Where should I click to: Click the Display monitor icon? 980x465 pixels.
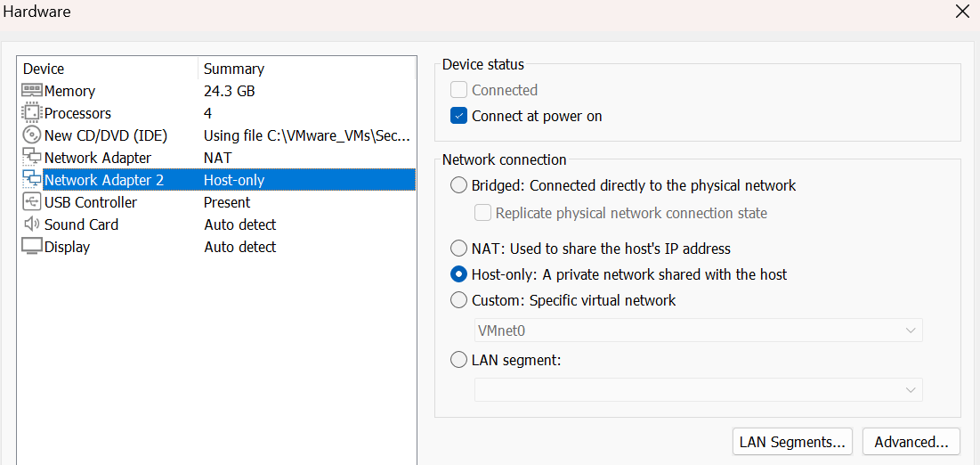tap(32, 247)
